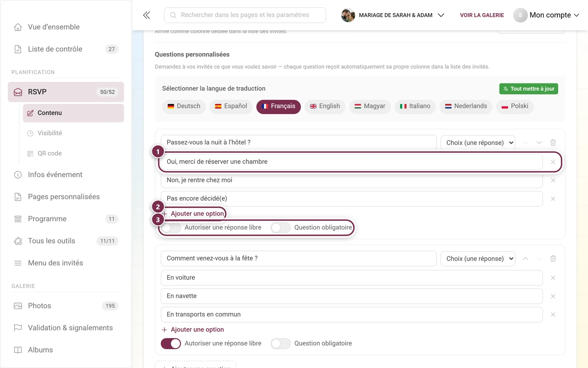Open the QR code submenu item
This screenshot has height=368, width=588.
73,153
